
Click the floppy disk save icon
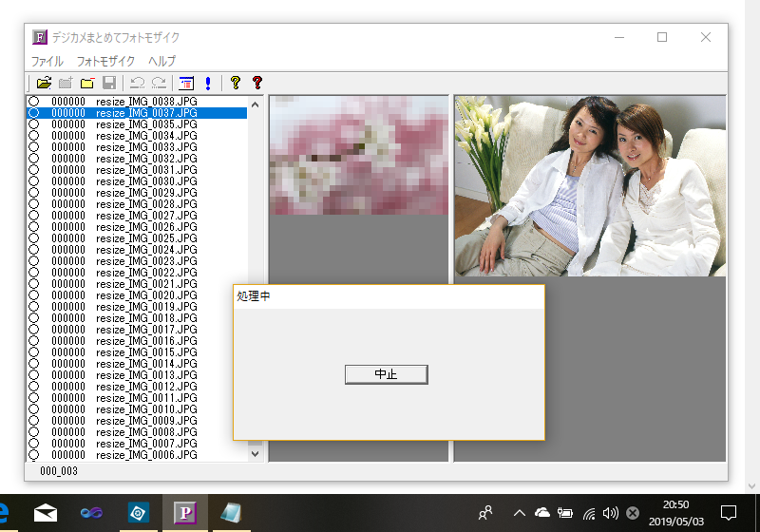click(x=109, y=83)
